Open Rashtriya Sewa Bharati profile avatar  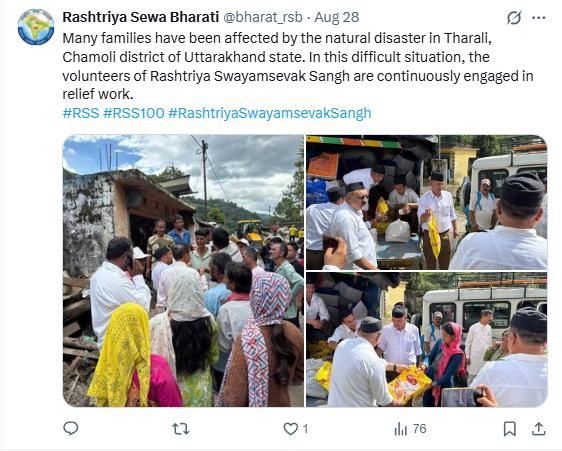coord(36,27)
